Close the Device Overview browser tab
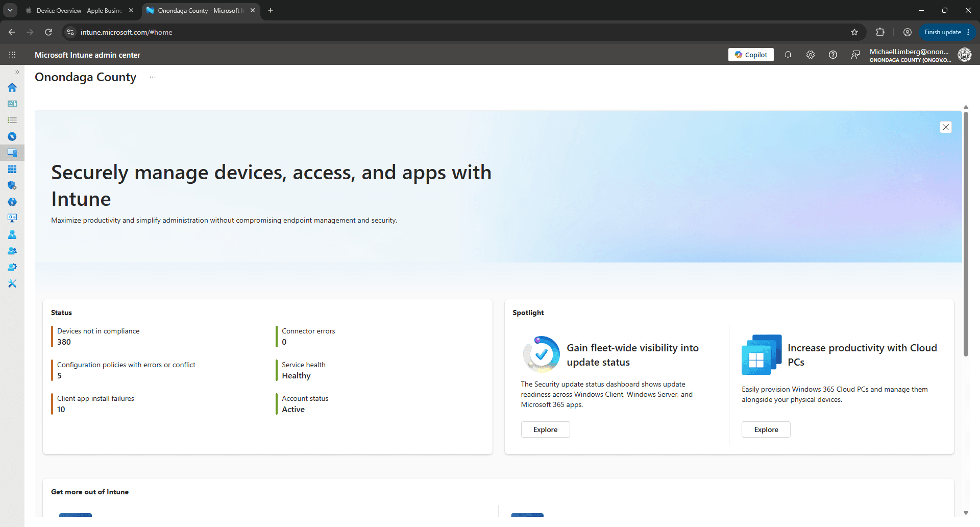 pos(131,10)
